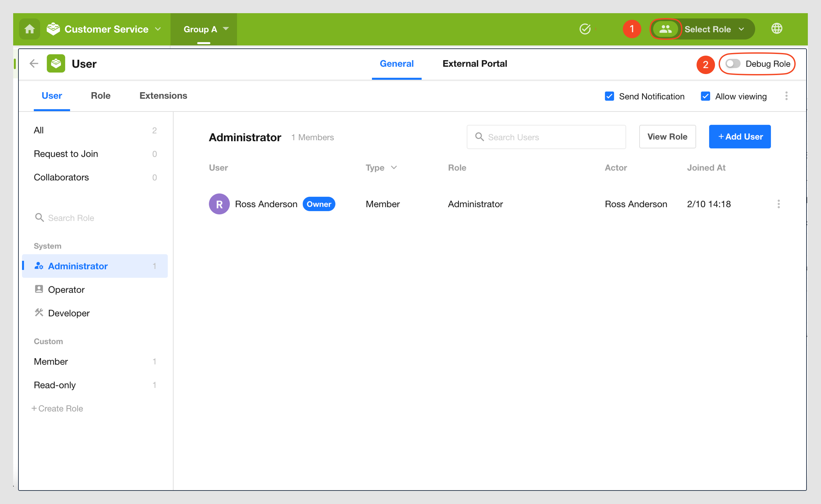Select the Operator system role
This screenshot has height=504, width=821.
95,289
